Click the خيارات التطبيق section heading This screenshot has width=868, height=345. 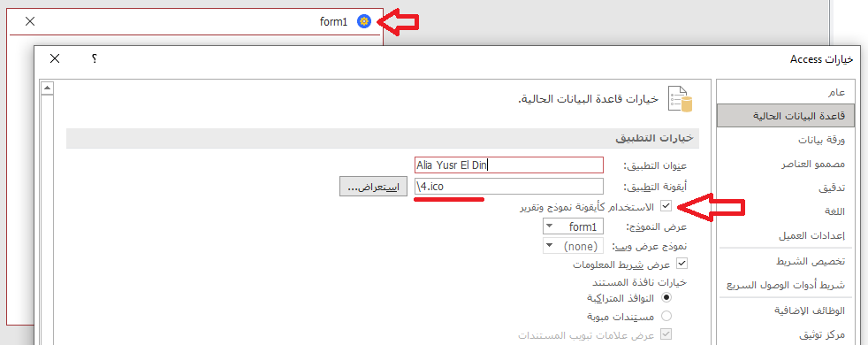point(654,139)
